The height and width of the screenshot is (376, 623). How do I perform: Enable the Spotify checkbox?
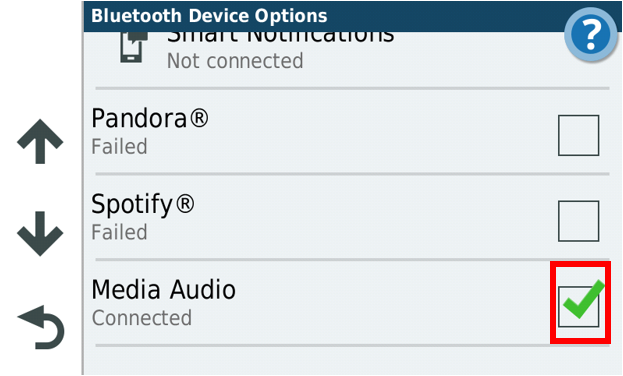[x=578, y=221]
